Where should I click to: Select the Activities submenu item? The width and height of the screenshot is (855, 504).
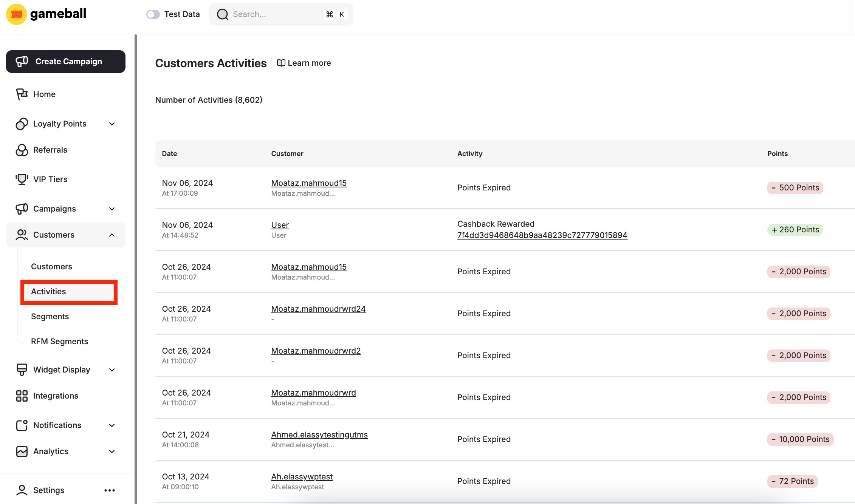click(69, 292)
